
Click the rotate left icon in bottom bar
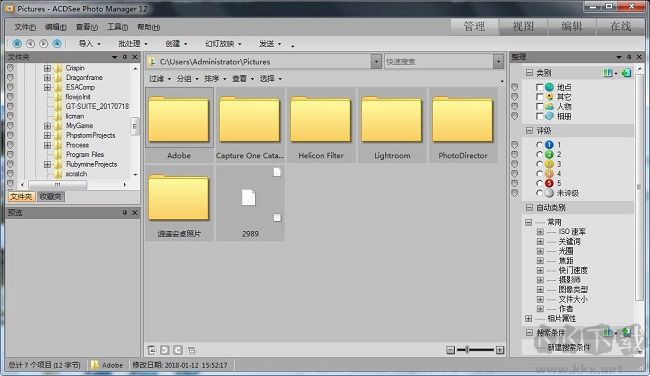tap(165, 350)
